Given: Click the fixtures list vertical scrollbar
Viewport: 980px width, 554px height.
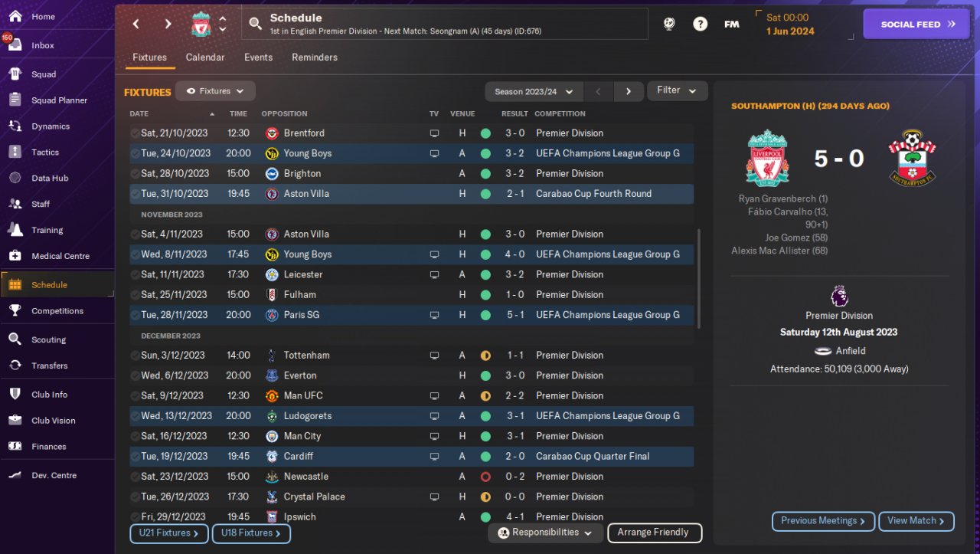Looking at the screenshot, I should (698, 277).
